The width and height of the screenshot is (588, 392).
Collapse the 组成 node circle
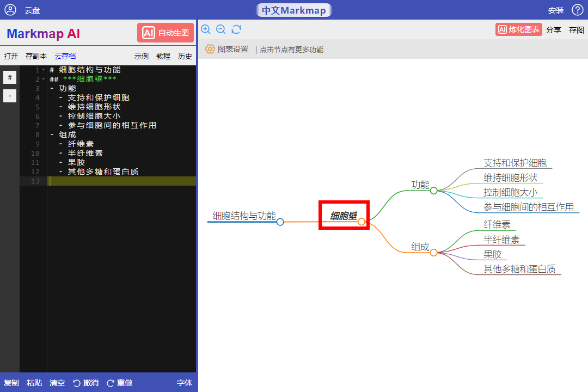click(x=433, y=253)
